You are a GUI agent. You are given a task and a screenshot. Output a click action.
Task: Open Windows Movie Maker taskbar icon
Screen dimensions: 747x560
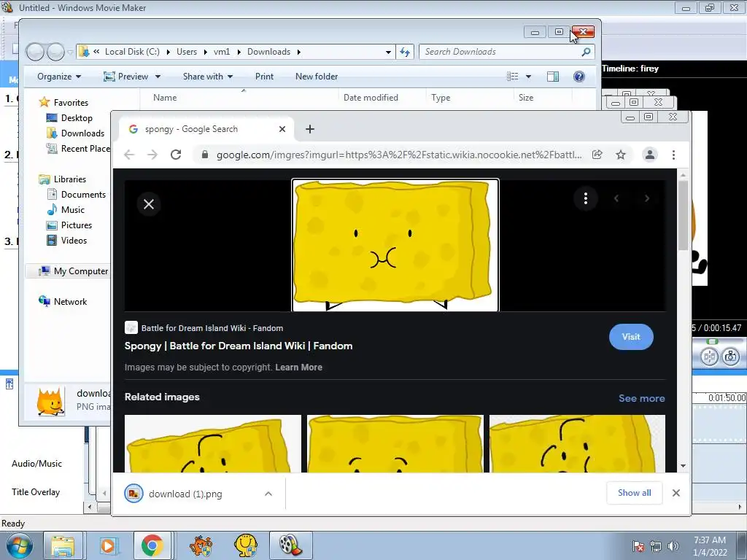(290, 545)
